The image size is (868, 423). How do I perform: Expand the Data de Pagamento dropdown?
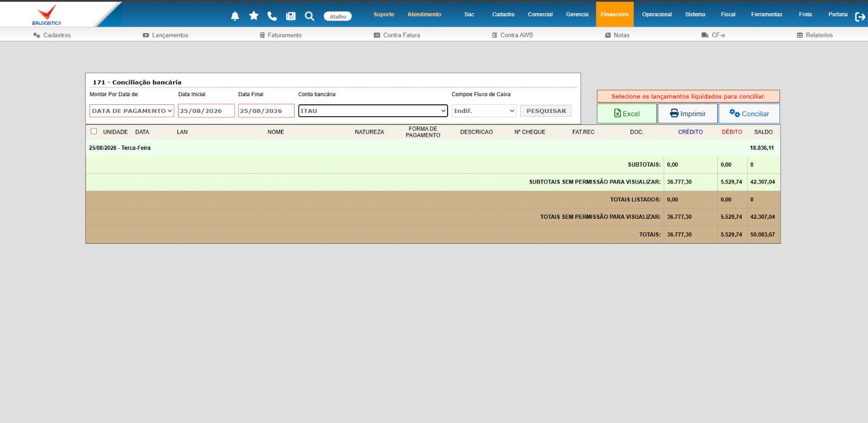[132, 111]
